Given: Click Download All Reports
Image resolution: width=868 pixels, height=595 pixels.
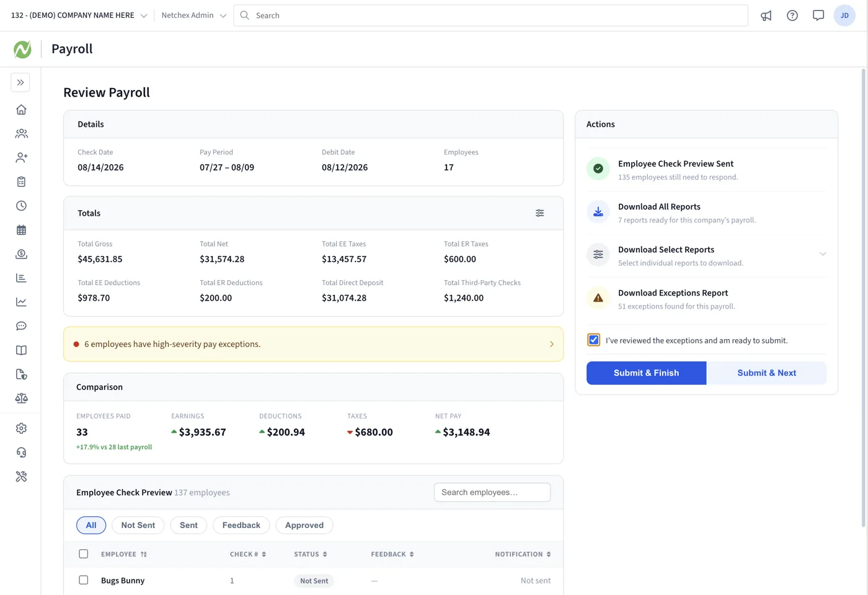Looking at the screenshot, I should [706, 213].
